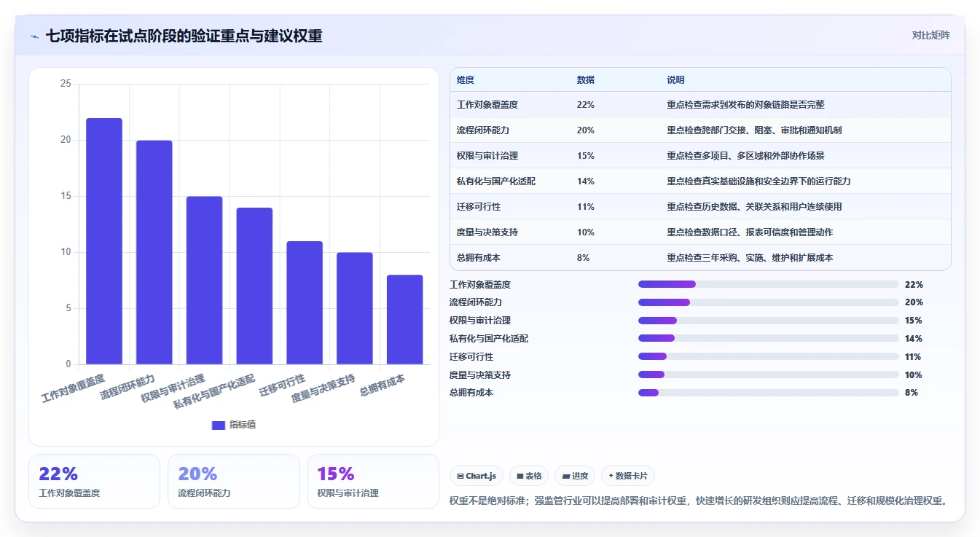Click the 迁移可行性 table row name
This screenshot has height=537, width=980.
pos(479,207)
